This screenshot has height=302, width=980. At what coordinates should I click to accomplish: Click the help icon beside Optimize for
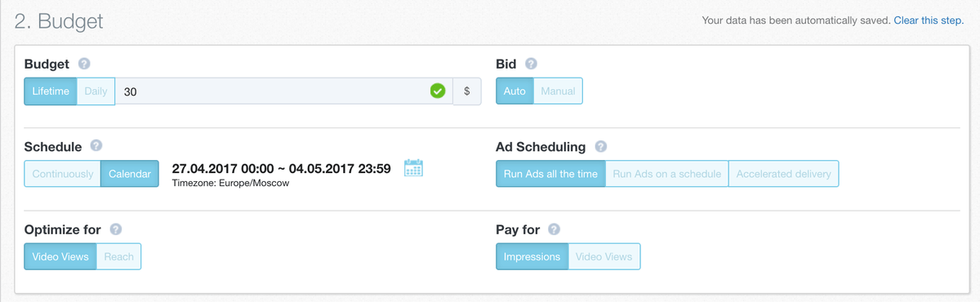tap(116, 229)
